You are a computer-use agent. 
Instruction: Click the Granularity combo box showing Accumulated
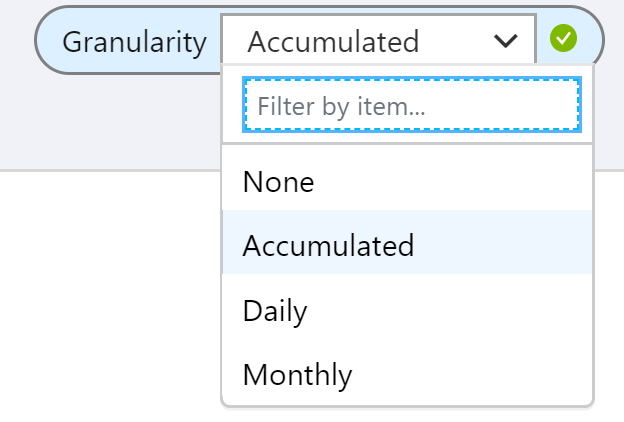[x=378, y=41]
